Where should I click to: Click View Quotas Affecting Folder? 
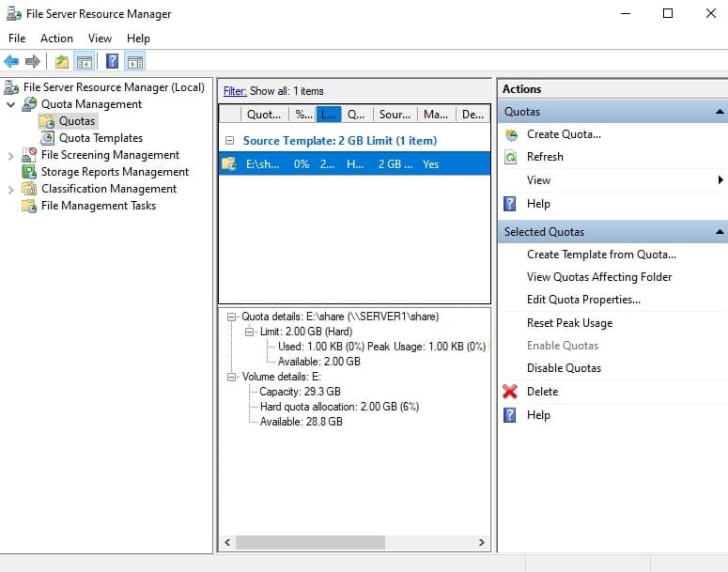point(599,277)
